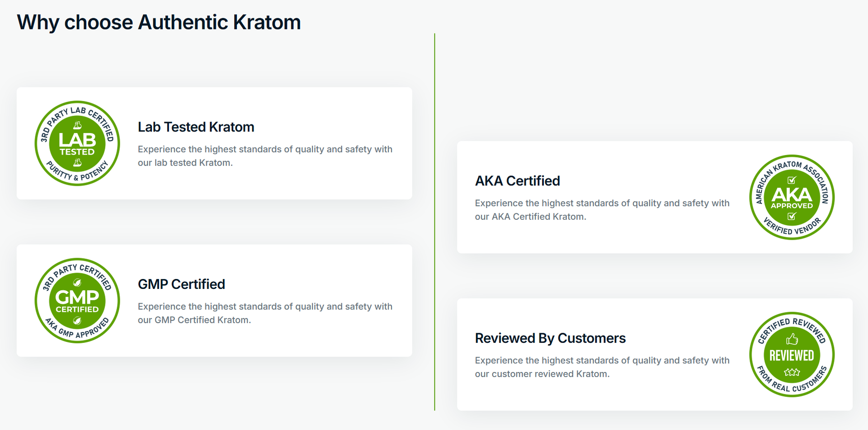868x430 pixels.
Task: Click upper checkmark box in AKA badge
Action: point(792,180)
